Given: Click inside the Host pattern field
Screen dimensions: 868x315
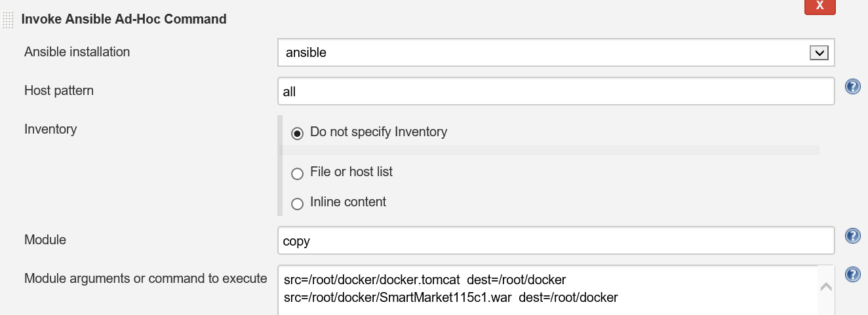Looking at the screenshot, I should 556,91.
